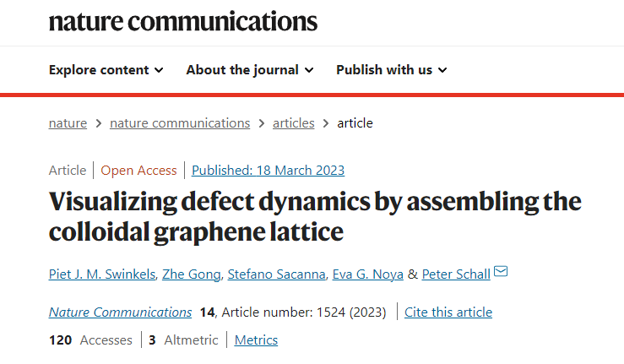The image size is (624, 364).
Task: Open the articles breadcrumb link
Action: pos(293,123)
